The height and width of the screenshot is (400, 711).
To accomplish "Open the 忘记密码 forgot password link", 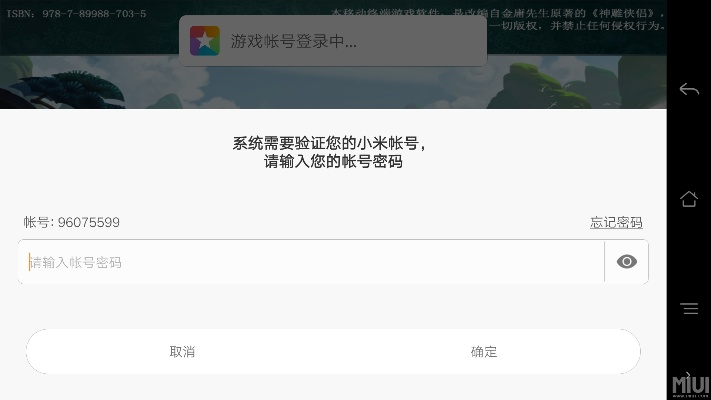I will [616, 222].
